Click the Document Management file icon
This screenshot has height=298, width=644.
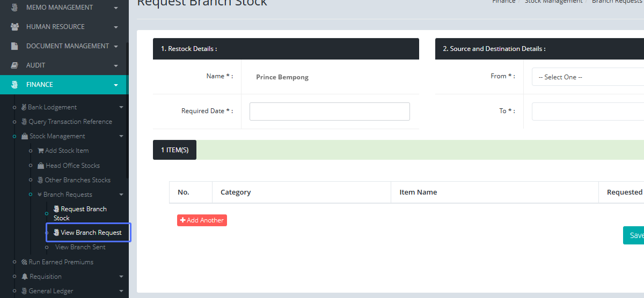[x=15, y=46]
